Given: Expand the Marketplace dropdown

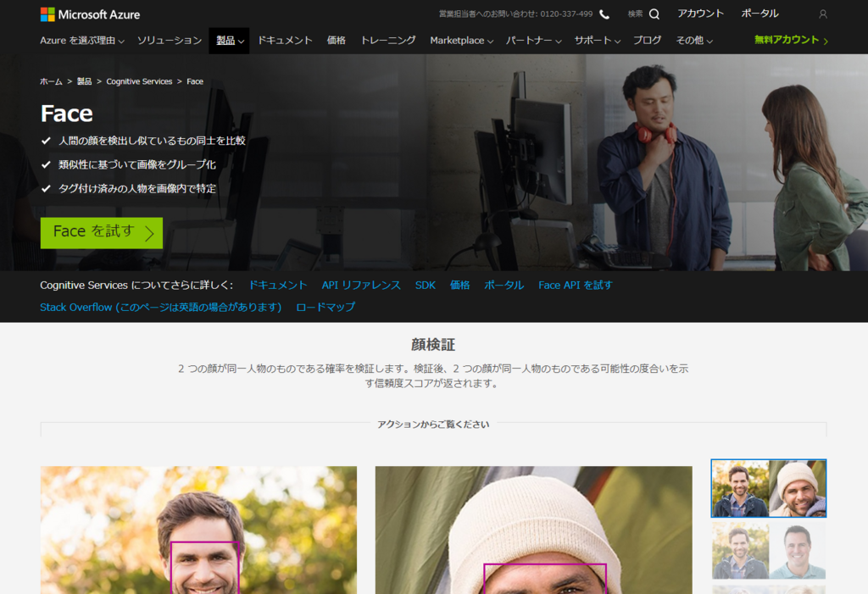Looking at the screenshot, I should pos(461,41).
